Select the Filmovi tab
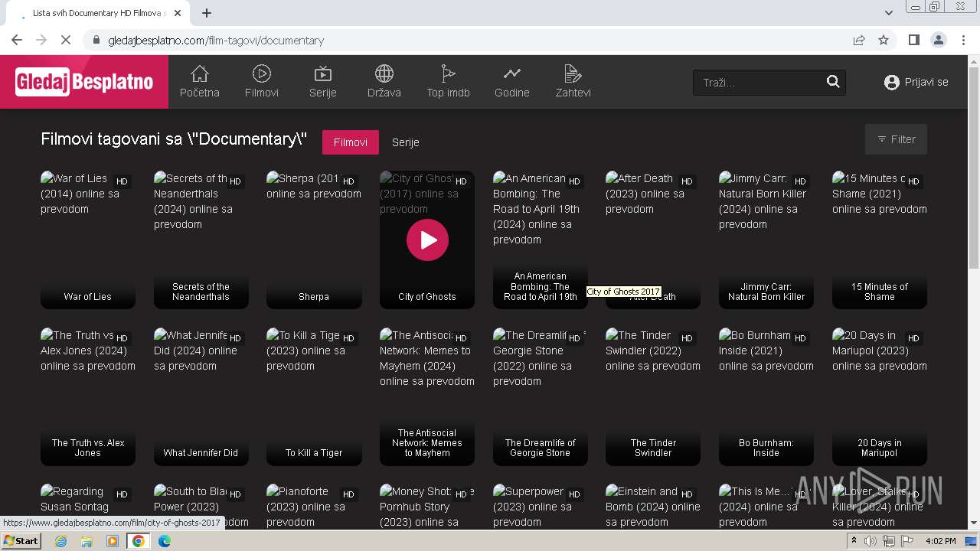Image resolution: width=980 pixels, height=551 pixels. pos(351,142)
